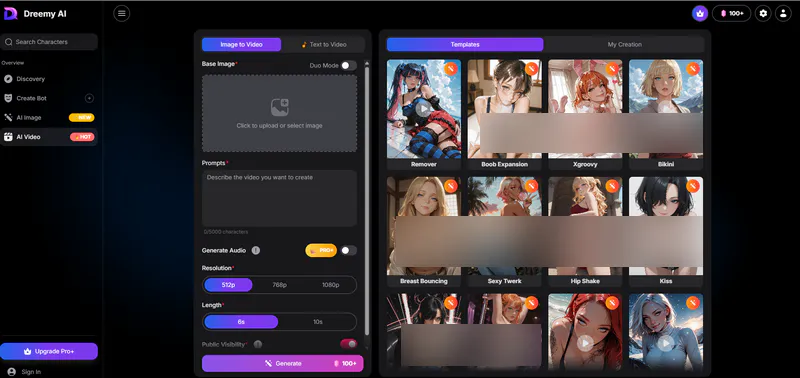Click orange badge on Remover template
The image size is (800, 378).
coord(451,69)
